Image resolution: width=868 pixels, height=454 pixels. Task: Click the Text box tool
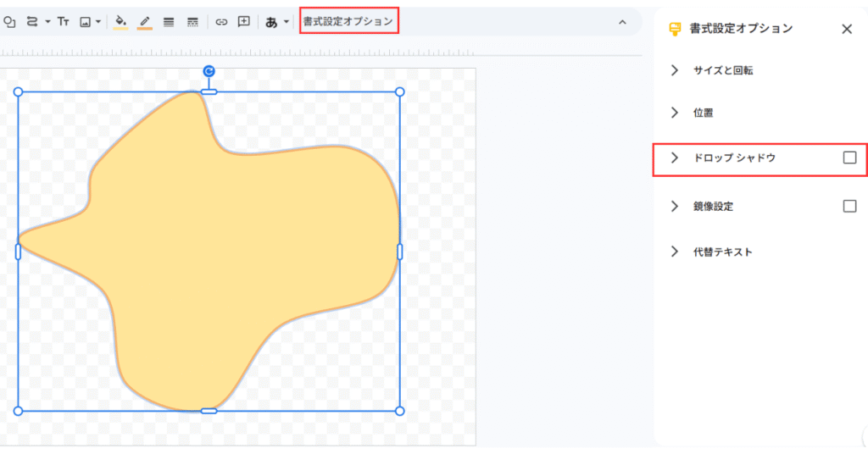tap(64, 22)
